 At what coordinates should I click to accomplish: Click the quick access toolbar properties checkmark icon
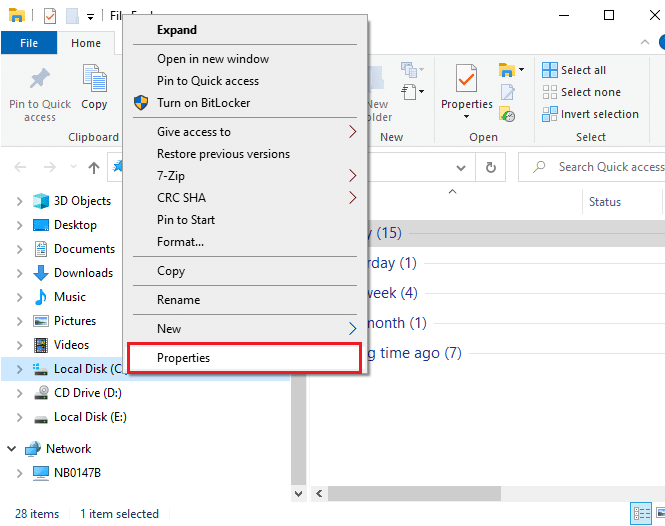tap(50, 17)
